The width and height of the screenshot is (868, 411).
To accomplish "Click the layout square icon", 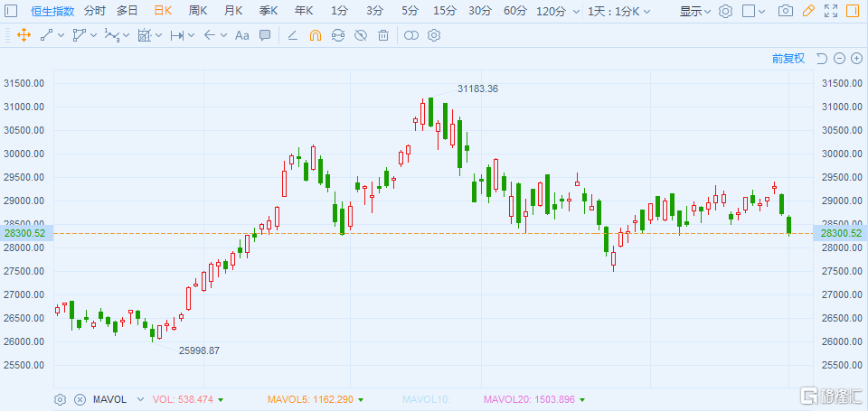I will (x=749, y=11).
